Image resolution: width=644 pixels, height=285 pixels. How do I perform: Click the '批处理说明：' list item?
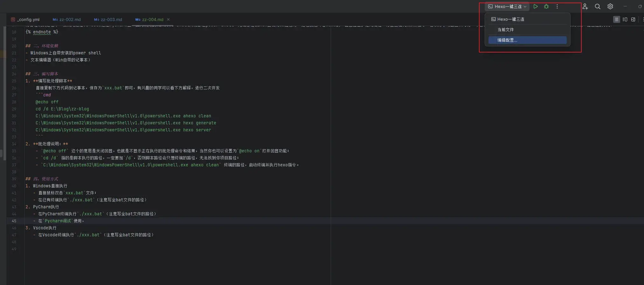(x=47, y=144)
